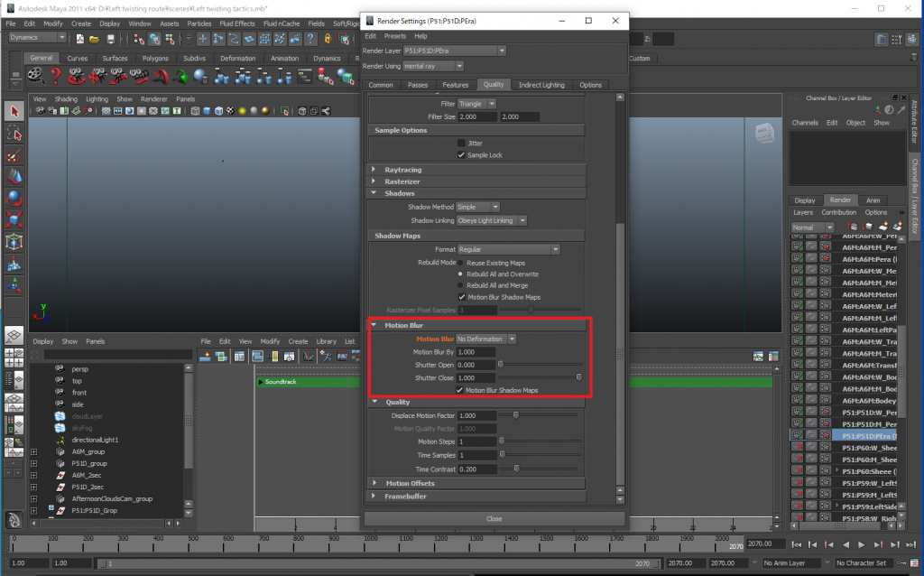Click create new layer icon in Layer Editor
The image size is (924, 576).
882,227
